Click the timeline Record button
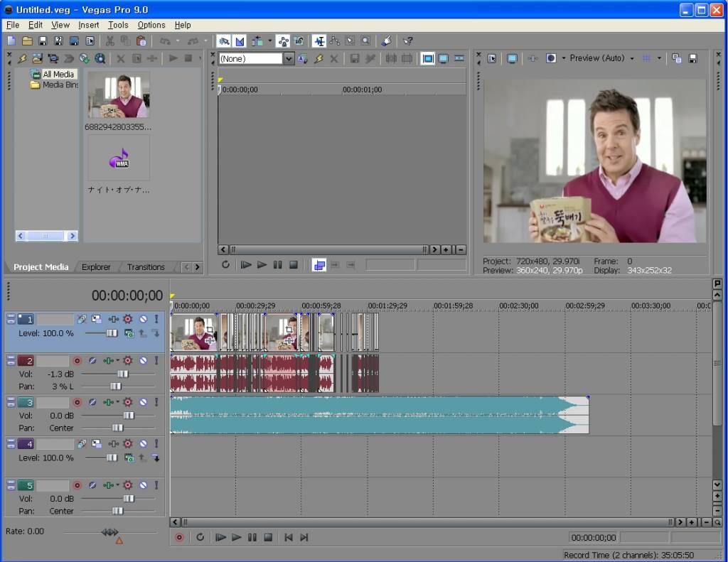The image size is (728, 562). (179, 537)
